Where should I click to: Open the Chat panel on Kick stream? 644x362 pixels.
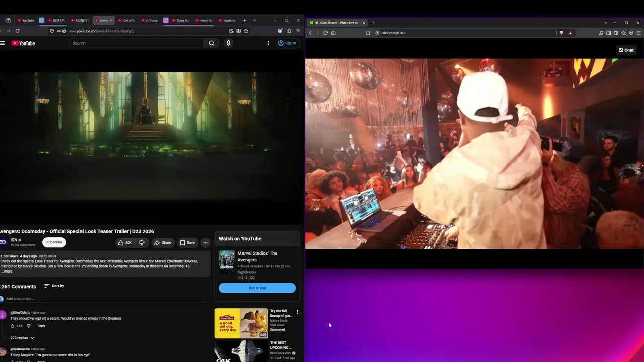click(626, 50)
